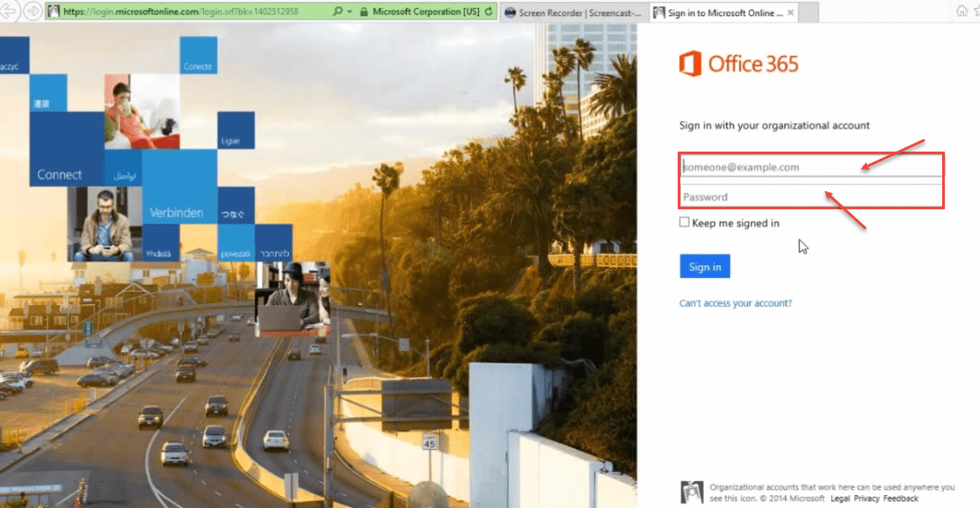Click the browser Home icon
Image resolution: width=980 pixels, height=508 pixels.
tap(961, 11)
